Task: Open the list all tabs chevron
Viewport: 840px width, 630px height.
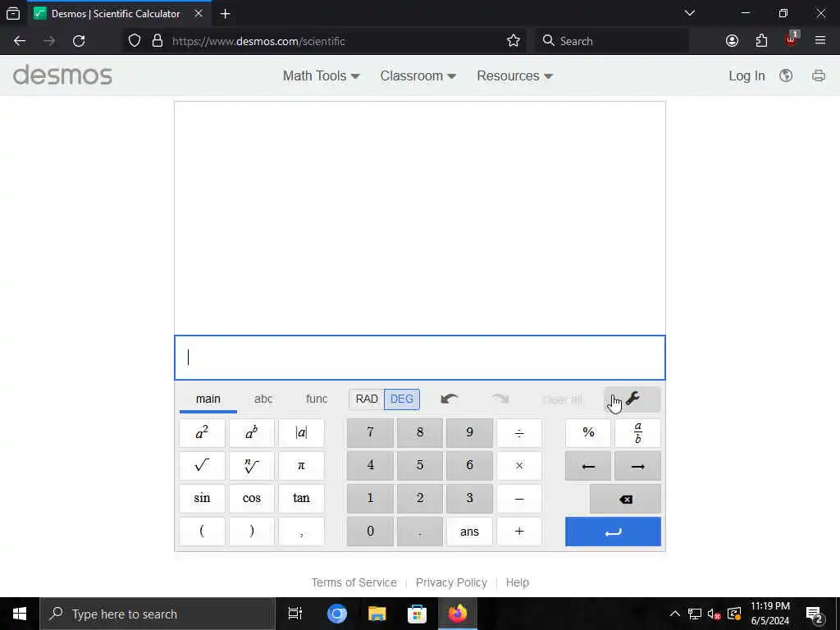Action: pos(690,13)
